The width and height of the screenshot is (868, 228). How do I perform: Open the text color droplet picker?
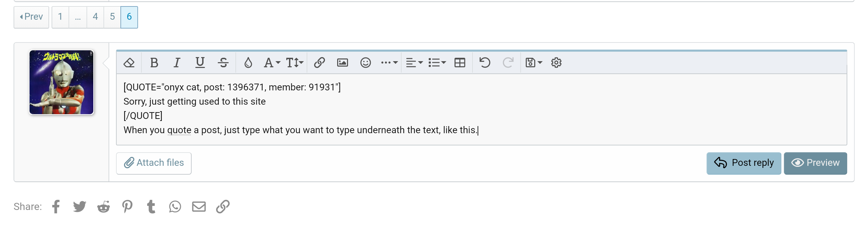(248, 63)
